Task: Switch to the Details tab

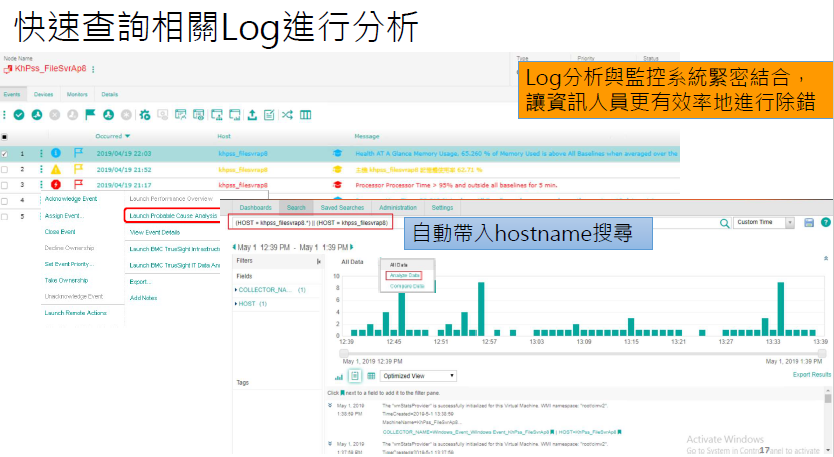Action: (110, 94)
